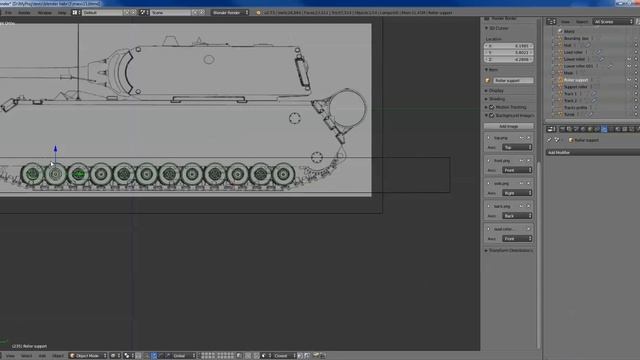Screen dimensions: 640x360
Task: Click the viewport shading icon
Action: pyautogui.click(x=114, y=356)
